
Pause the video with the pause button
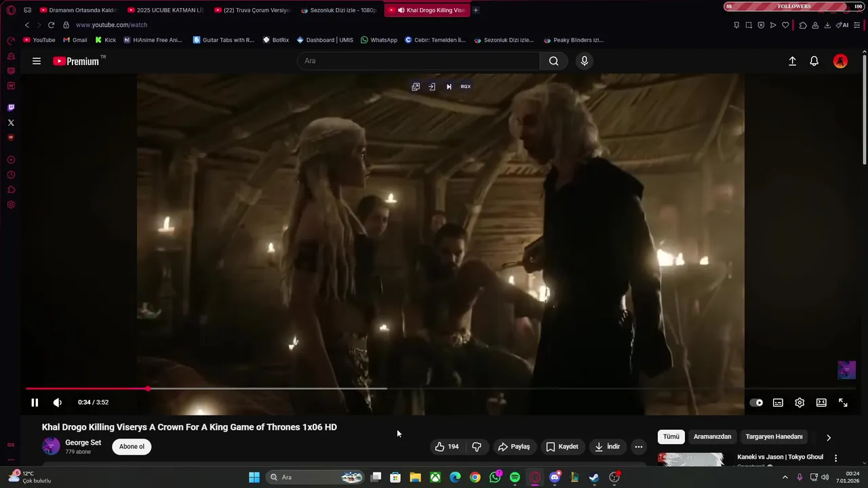35,403
